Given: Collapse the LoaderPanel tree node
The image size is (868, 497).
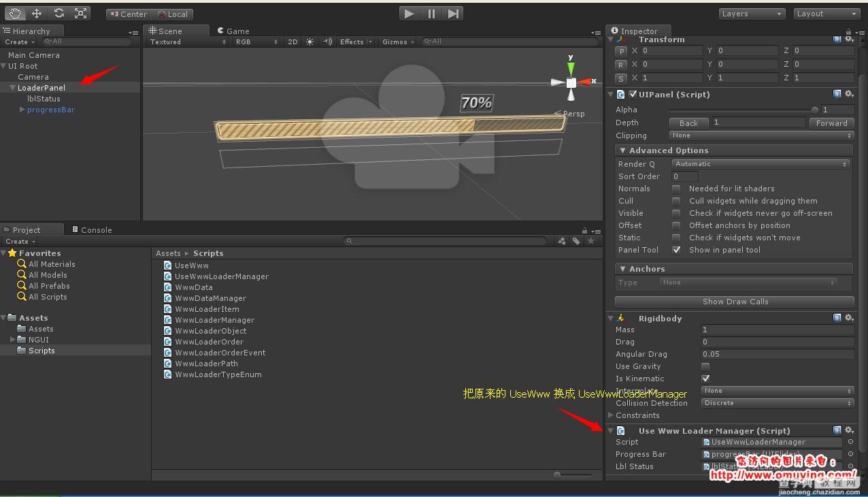Looking at the screenshot, I should click(x=12, y=88).
